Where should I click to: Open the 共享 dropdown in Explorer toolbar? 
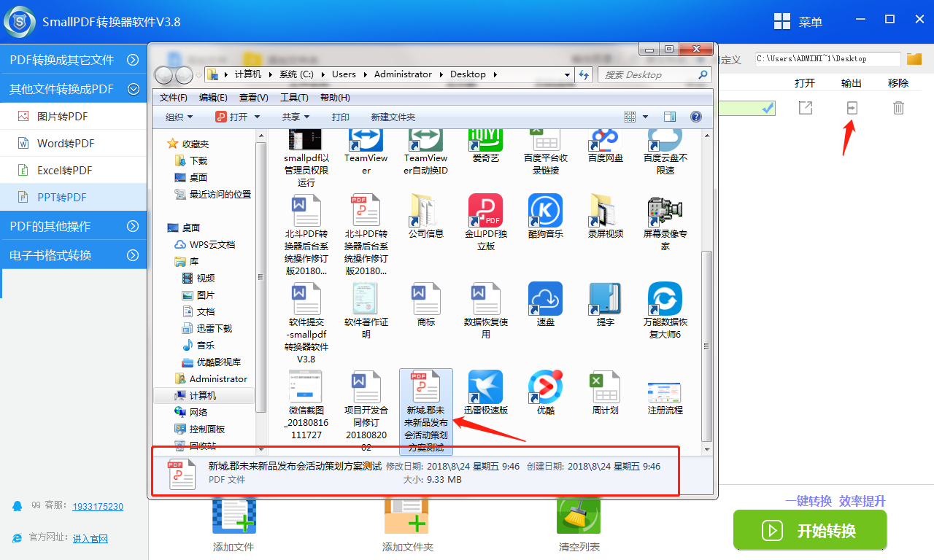click(x=296, y=117)
